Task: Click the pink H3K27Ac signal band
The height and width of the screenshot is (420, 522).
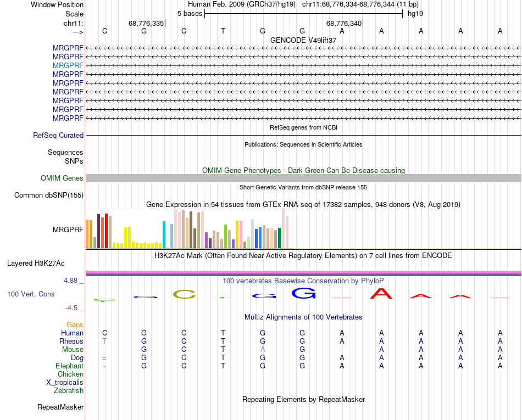Action: pos(303,273)
